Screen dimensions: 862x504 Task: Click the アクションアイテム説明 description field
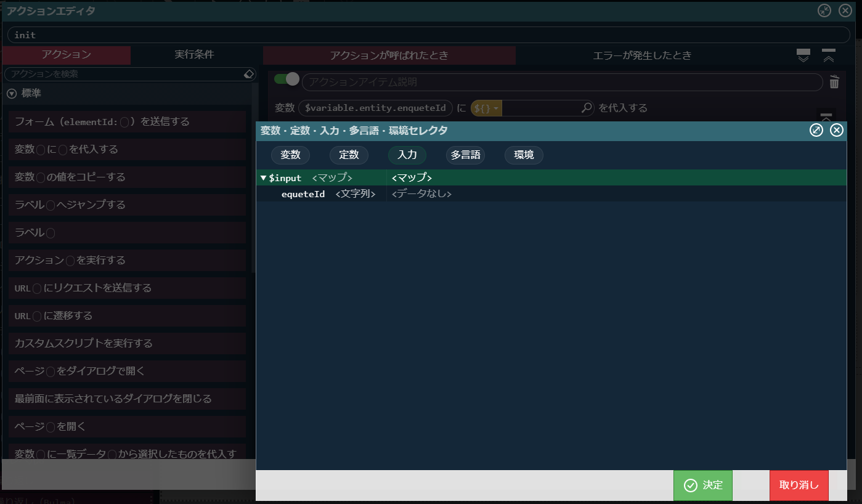click(x=562, y=82)
